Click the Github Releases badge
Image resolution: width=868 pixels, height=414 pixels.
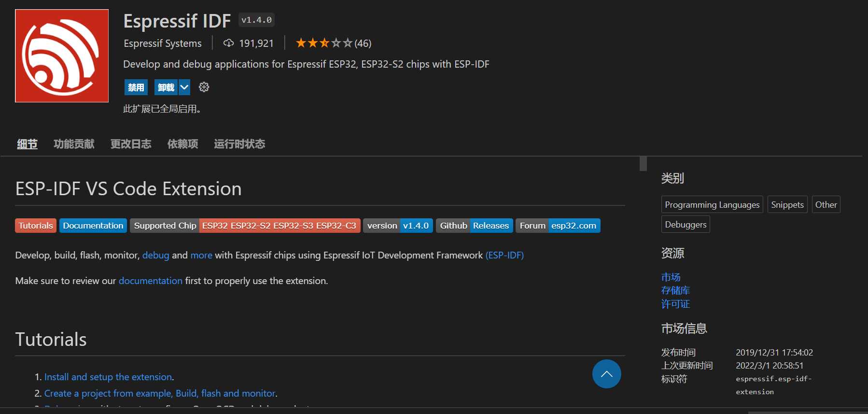[x=475, y=226]
